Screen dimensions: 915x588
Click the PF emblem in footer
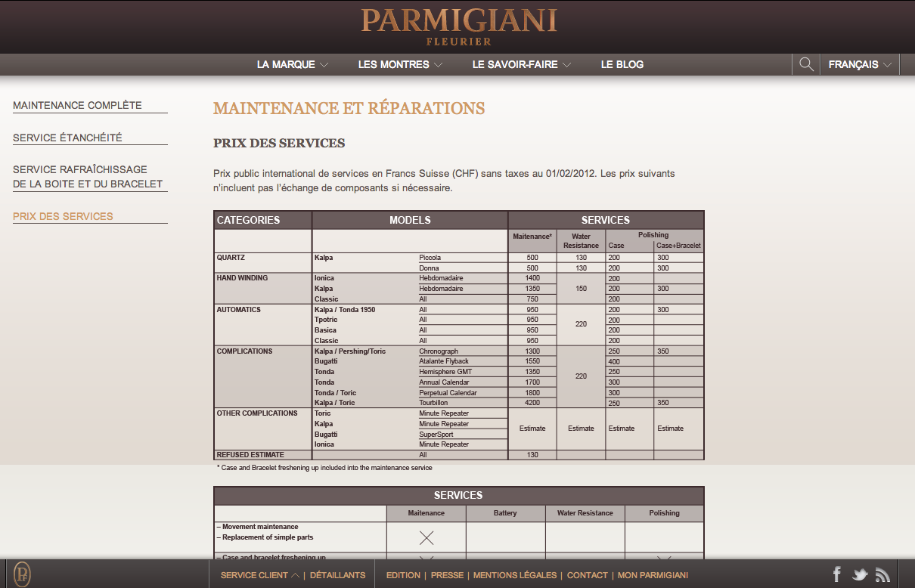point(23,574)
